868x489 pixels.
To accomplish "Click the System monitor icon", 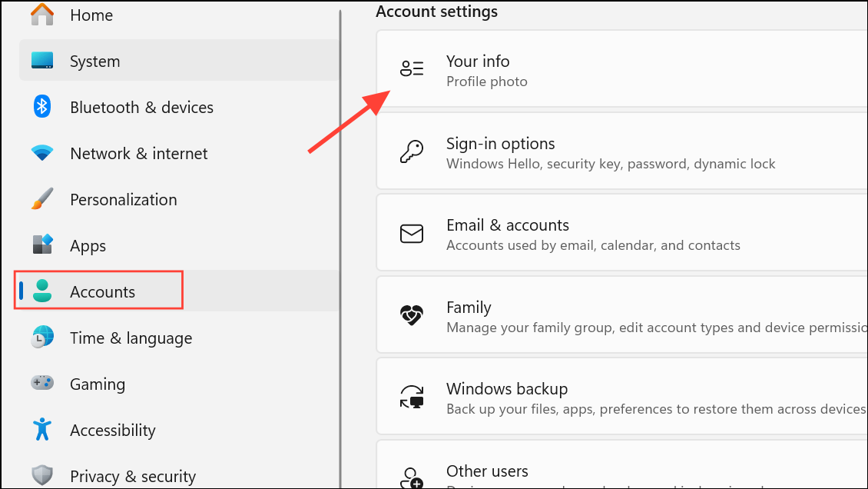I will [x=42, y=61].
